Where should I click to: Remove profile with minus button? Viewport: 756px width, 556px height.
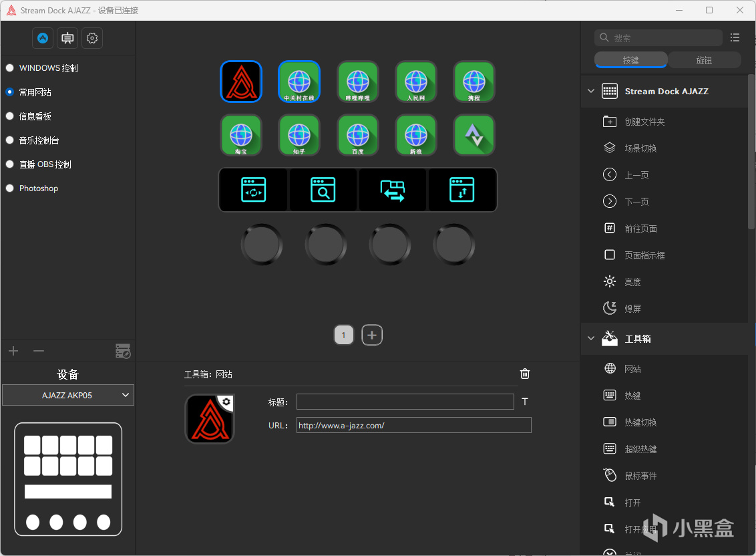pos(39,351)
